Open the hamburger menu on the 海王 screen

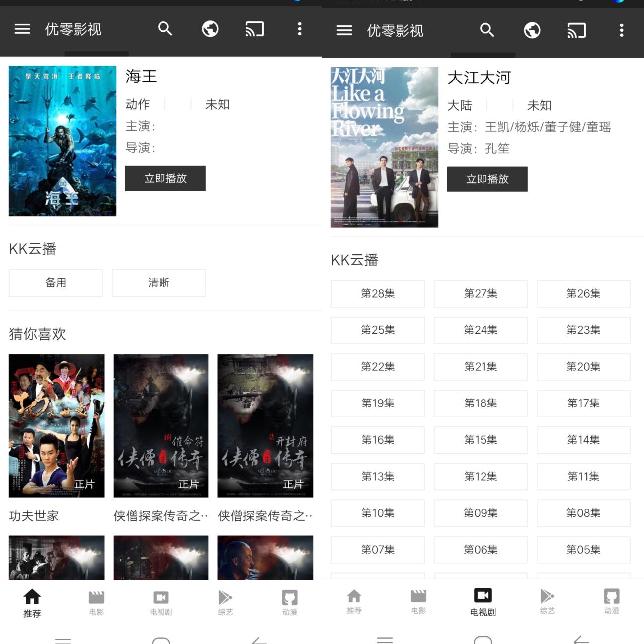pyautogui.click(x=22, y=29)
